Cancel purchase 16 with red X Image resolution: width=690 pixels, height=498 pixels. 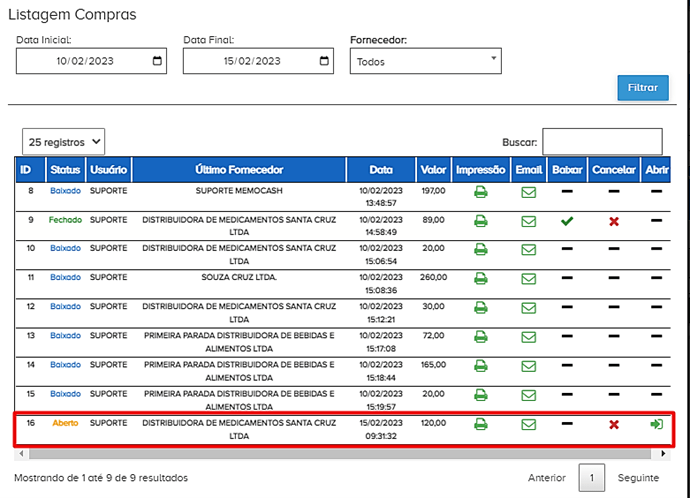click(x=614, y=425)
